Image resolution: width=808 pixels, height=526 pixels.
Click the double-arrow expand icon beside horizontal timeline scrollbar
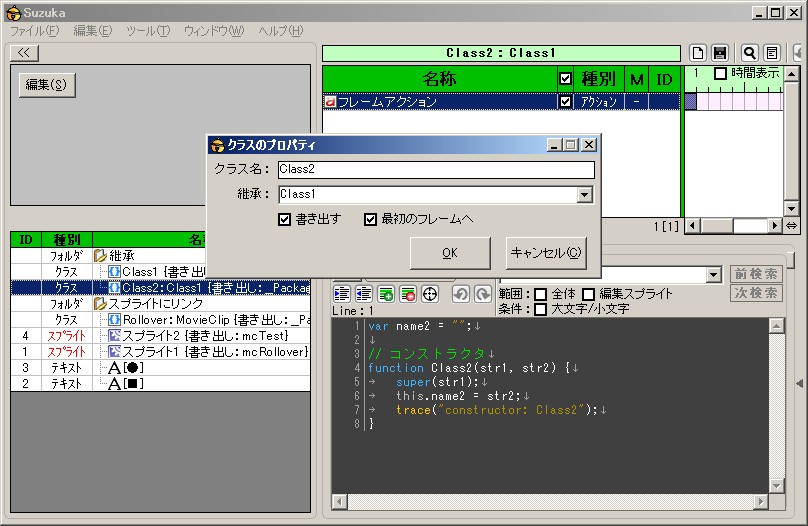pyautogui.click(x=792, y=226)
